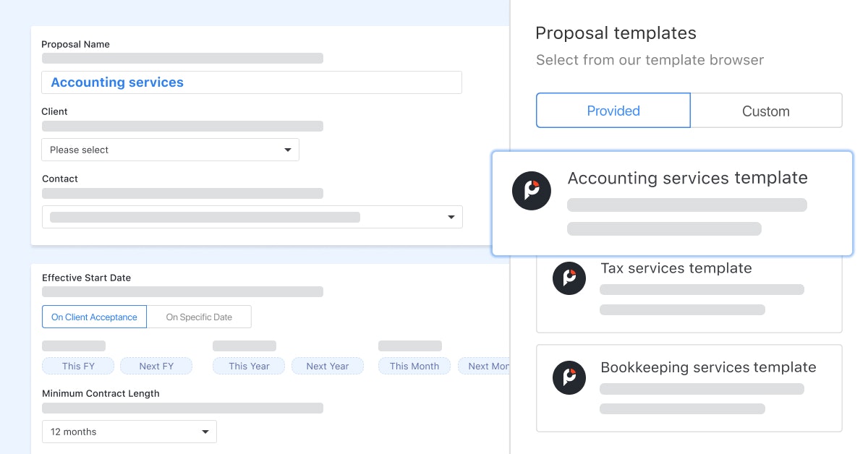The image size is (868, 454).
Task: Expand the Contact selection dropdown
Action: [x=451, y=217]
